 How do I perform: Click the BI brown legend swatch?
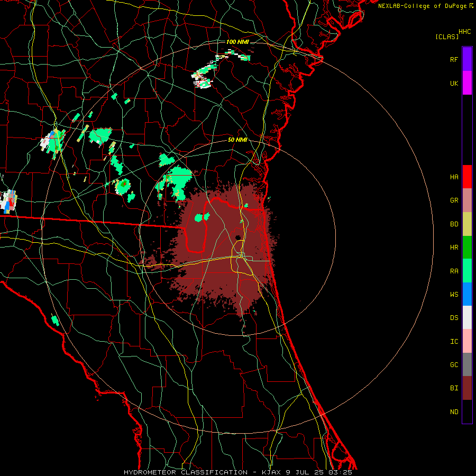(x=467, y=388)
